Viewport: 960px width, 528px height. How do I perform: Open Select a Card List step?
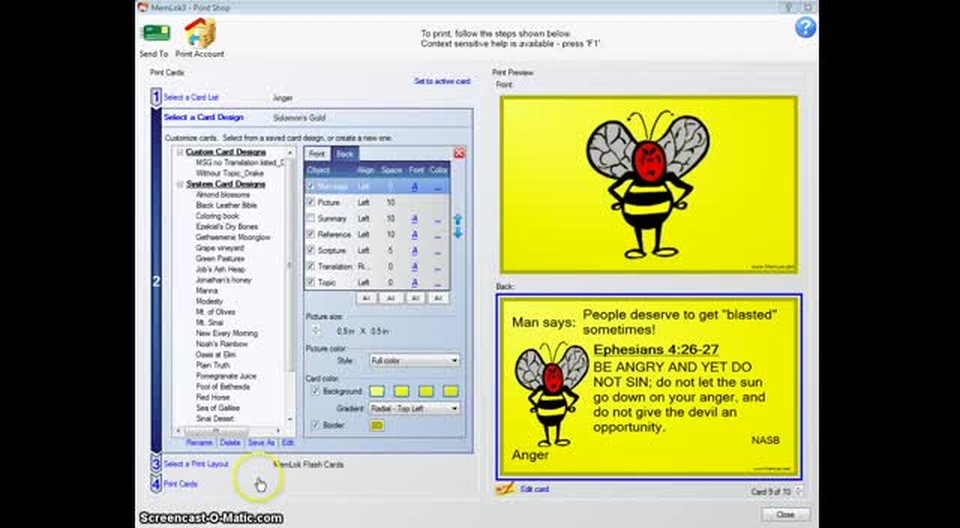pos(191,97)
